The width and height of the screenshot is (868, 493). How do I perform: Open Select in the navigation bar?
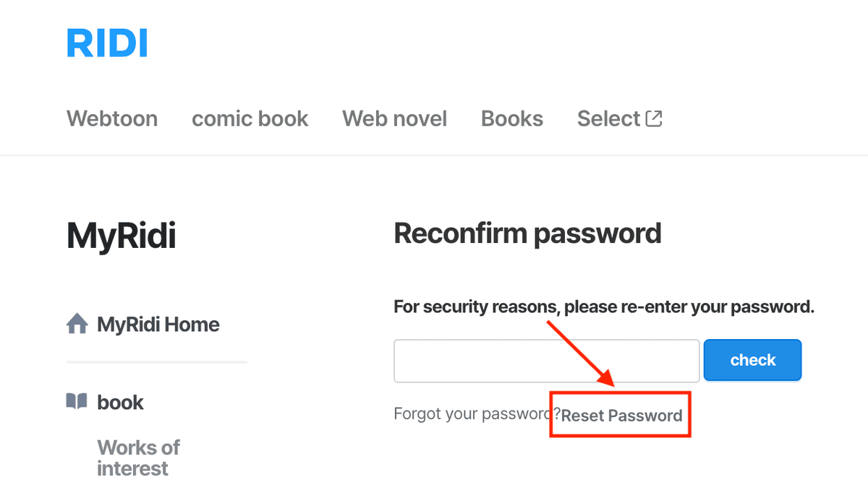tap(610, 119)
